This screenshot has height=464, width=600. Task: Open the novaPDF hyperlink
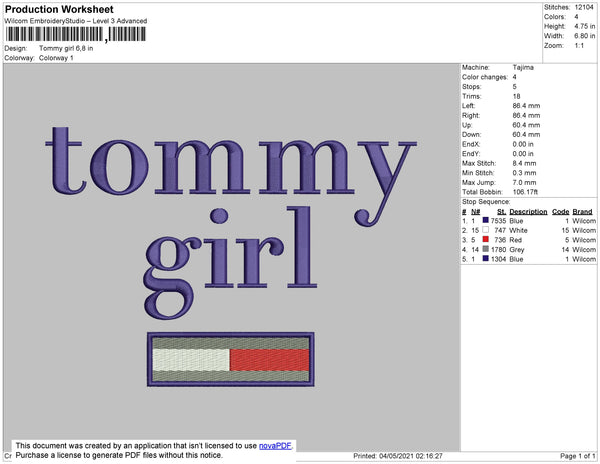(x=275, y=446)
